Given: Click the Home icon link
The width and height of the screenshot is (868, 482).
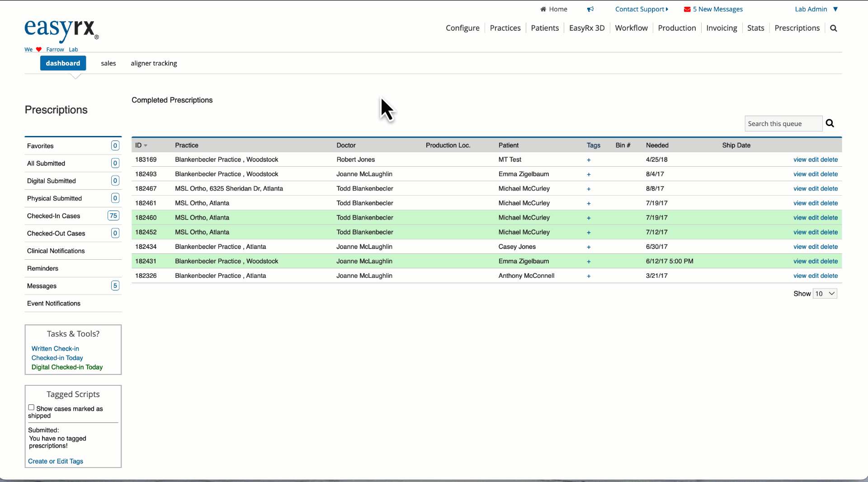Looking at the screenshot, I should point(554,9).
